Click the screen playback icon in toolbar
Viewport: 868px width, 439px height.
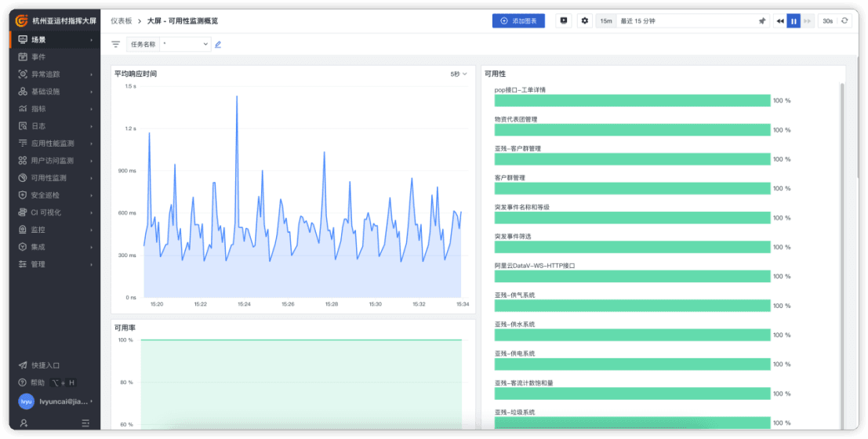tap(564, 21)
